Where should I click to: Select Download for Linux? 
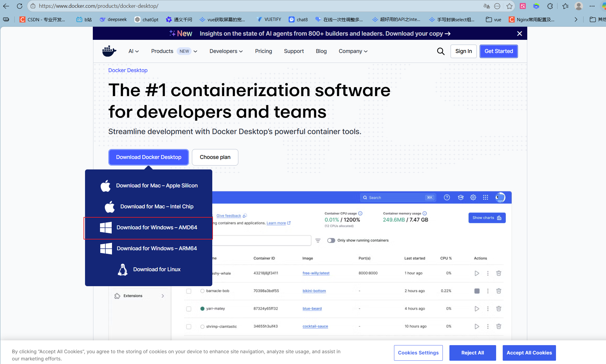coord(149,269)
